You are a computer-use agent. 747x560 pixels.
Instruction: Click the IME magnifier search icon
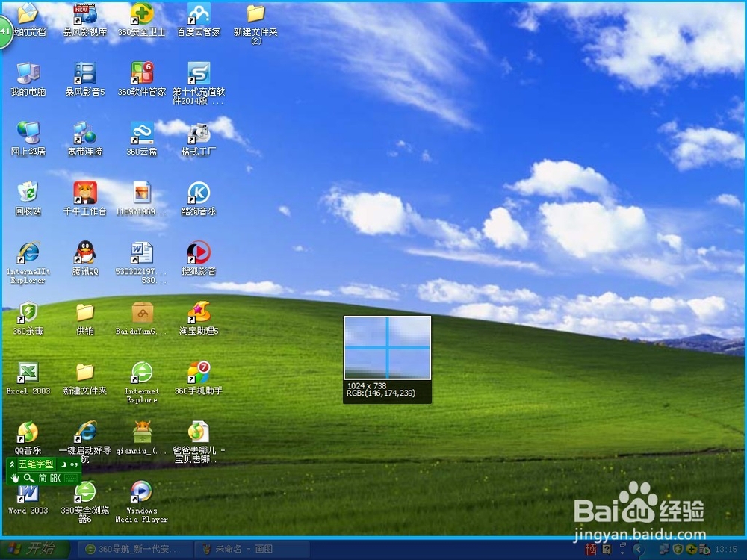[x=29, y=478]
